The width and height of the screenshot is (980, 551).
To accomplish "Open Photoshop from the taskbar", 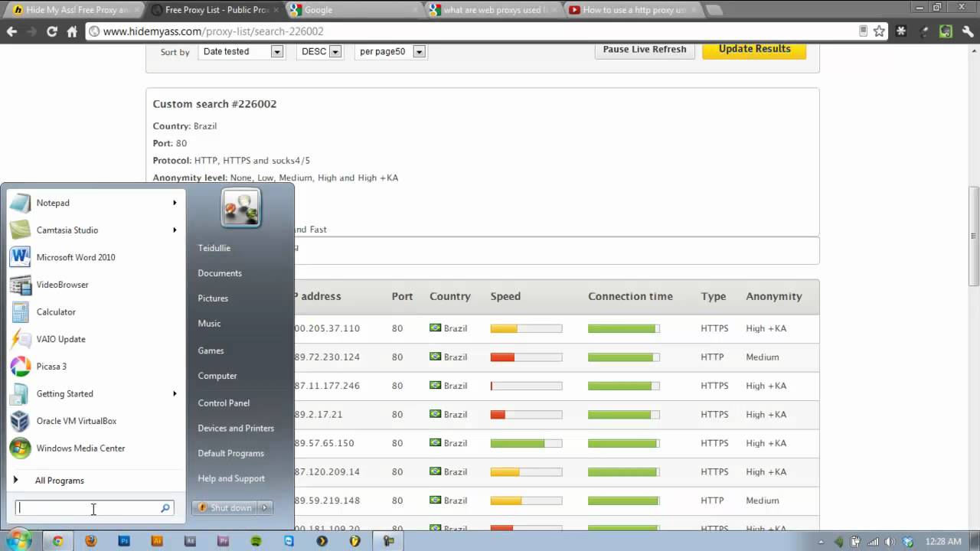I will (124, 541).
